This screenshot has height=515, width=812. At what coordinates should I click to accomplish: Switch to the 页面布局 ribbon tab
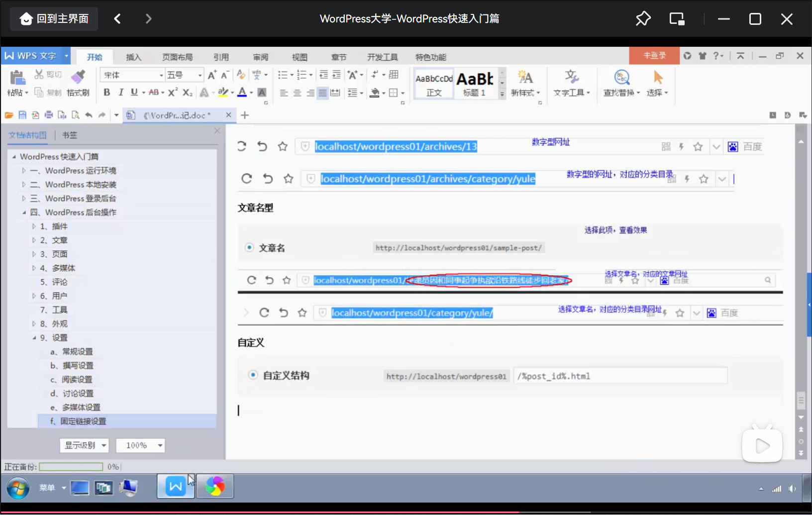pyautogui.click(x=177, y=57)
